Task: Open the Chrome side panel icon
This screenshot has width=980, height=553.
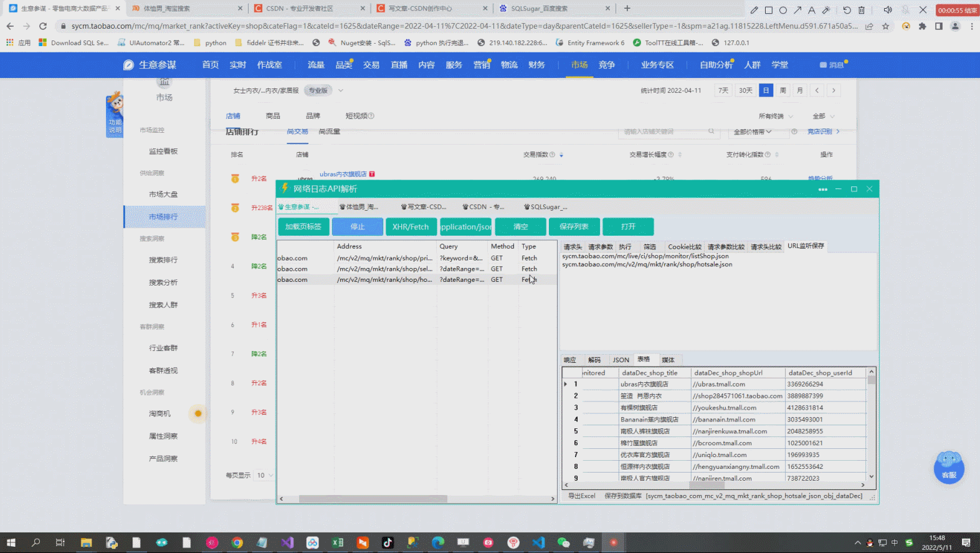Action: (x=939, y=26)
